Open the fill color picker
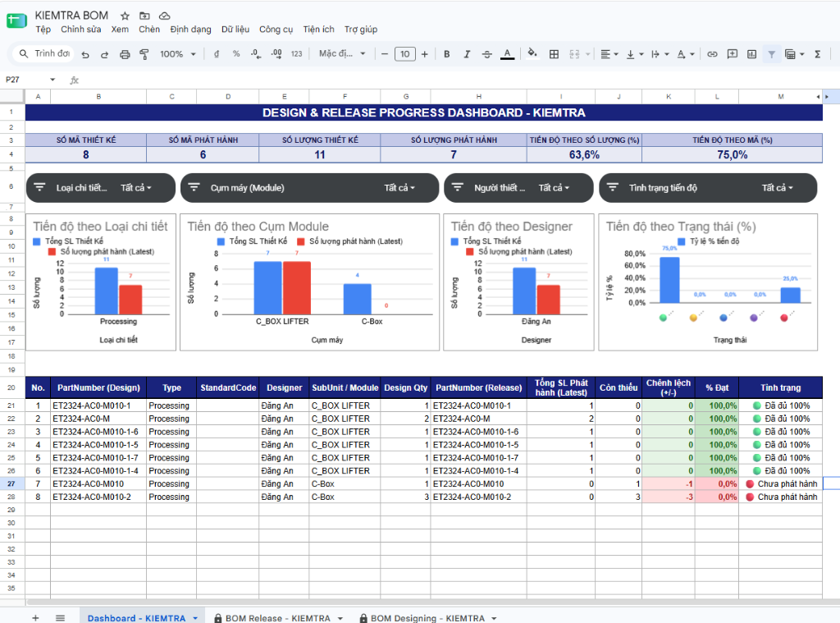The height and width of the screenshot is (623, 840). click(532, 53)
